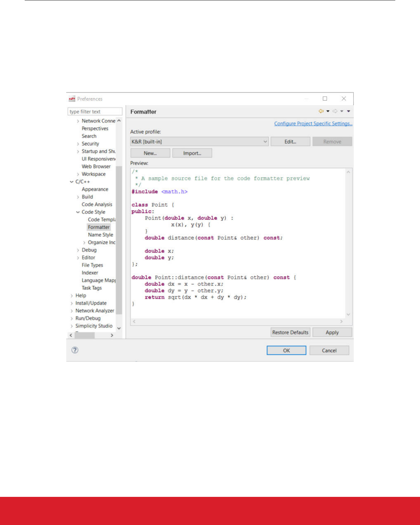Expand the Editor tree node
Viewport: 420px width, 525px height.
tap(78, 258)
